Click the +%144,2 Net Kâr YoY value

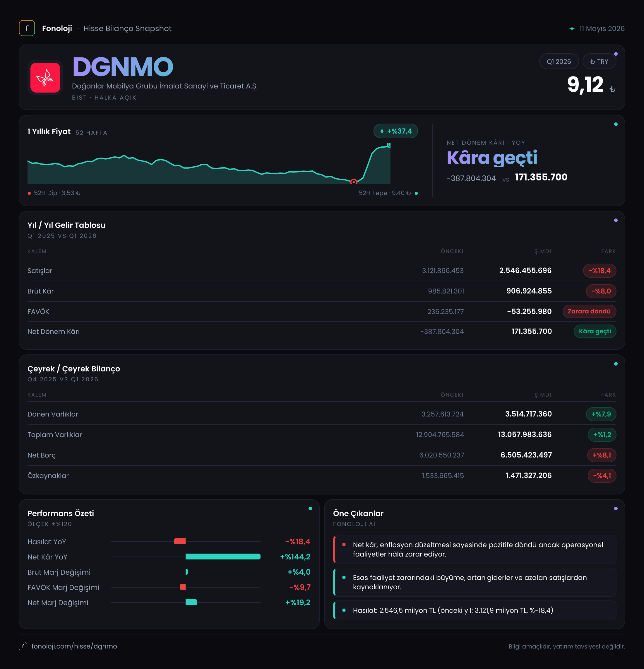click(x=295, y=557)
